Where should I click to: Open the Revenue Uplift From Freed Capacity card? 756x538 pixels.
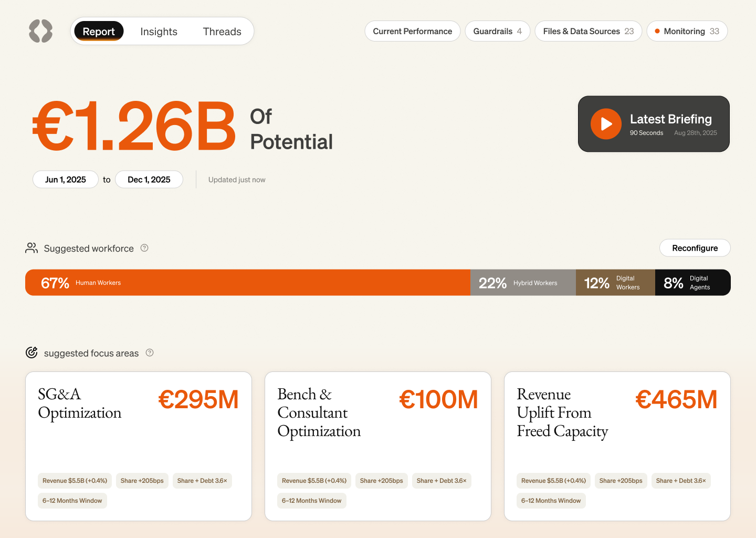point(617,446)
